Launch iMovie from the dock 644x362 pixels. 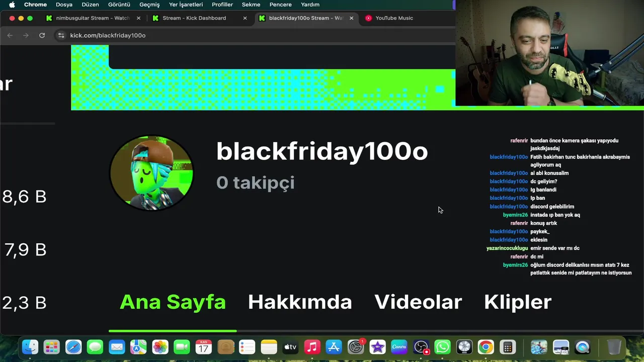[377, 347]
